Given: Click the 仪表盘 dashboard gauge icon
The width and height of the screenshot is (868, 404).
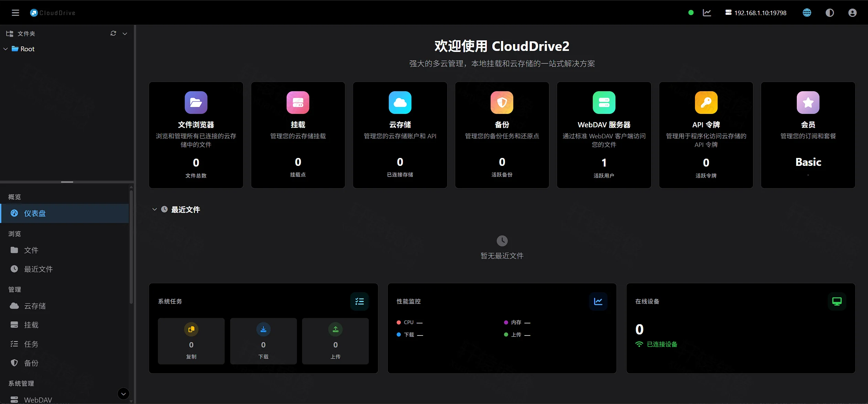Looking at the screenshot, I should click(x=14, y=213).
